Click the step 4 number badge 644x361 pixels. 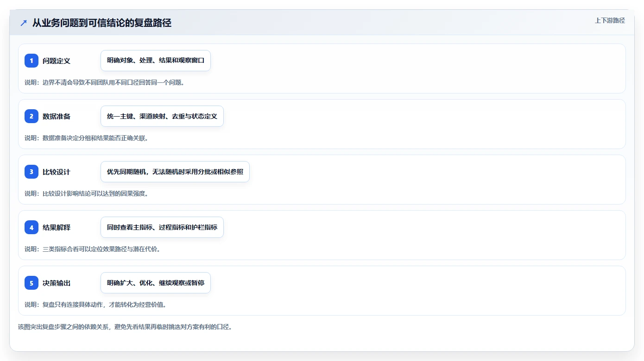[32, 227]
